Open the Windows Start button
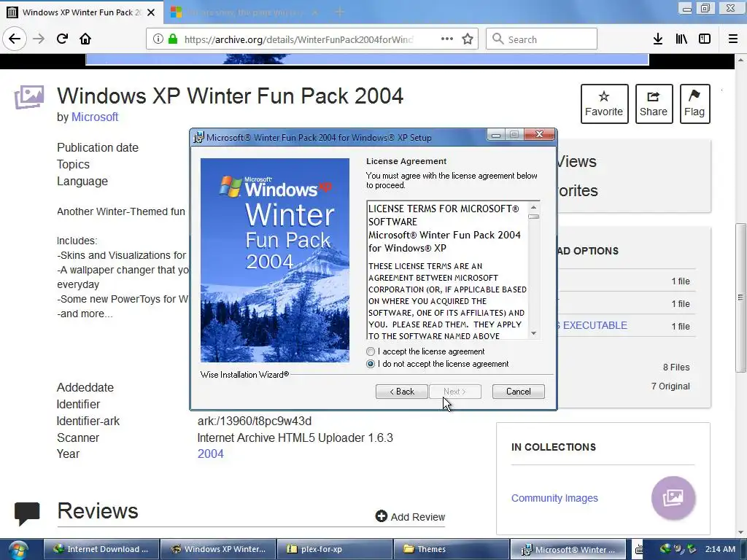Image resolution: width=747 pixels, height=560 pixels. 18,550
